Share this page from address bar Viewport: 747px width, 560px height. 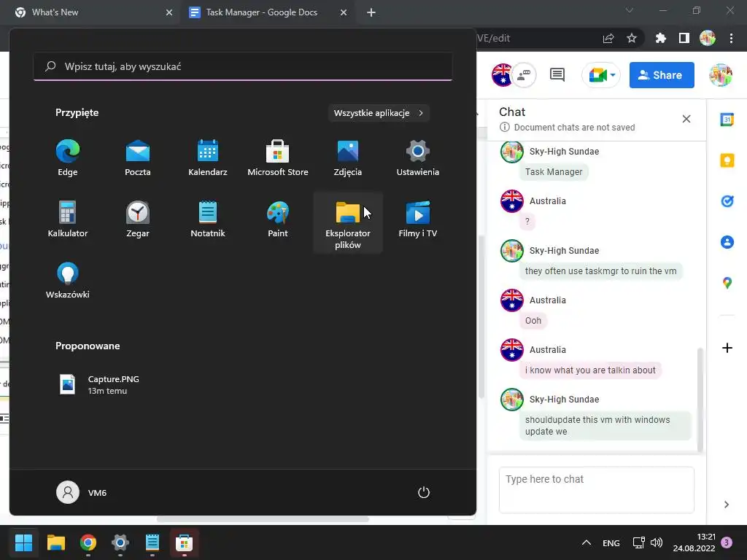coord(608,38)
